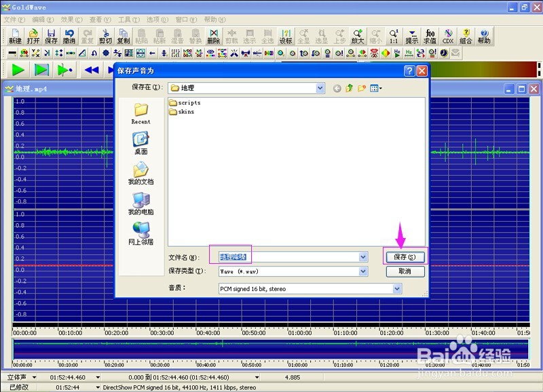This screenshot has height=392, width=543.
Task: Maximize the 地理.mp4 sound window
Action: [x=521, y=90]
